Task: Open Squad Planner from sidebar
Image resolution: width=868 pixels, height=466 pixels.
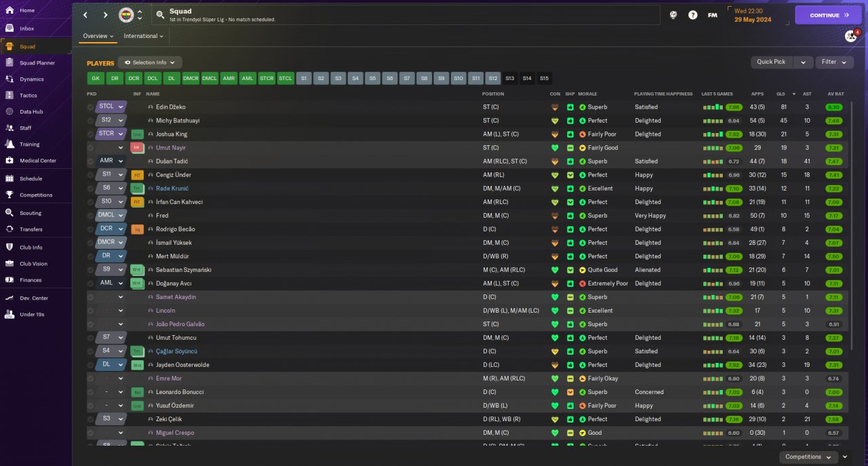Action: pos(36,63)
